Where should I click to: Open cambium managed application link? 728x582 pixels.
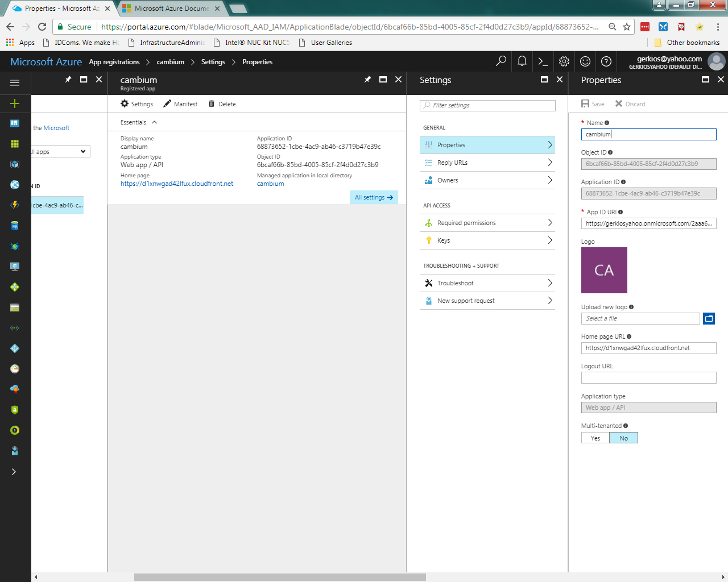point(271,184)
